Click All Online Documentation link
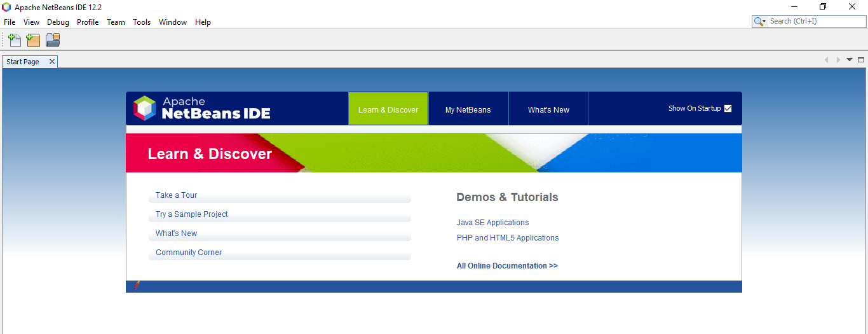The image size is (868, 334). tap(507, 266)
